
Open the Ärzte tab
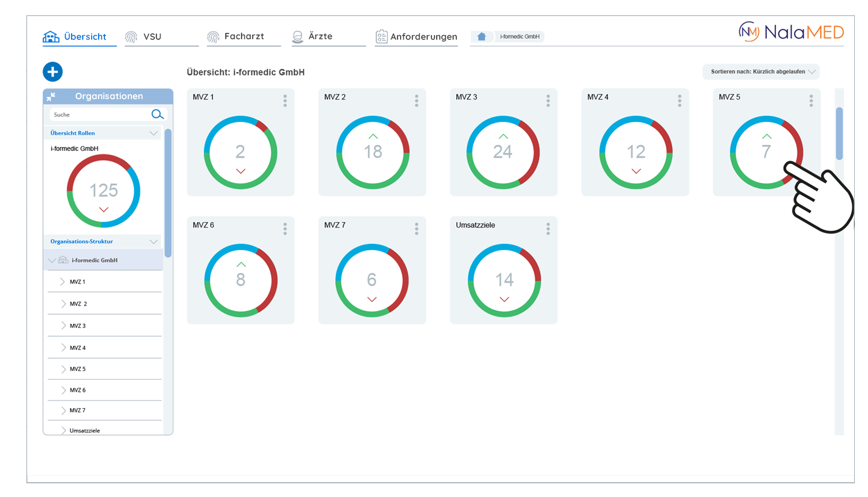(x=320, y=37)
